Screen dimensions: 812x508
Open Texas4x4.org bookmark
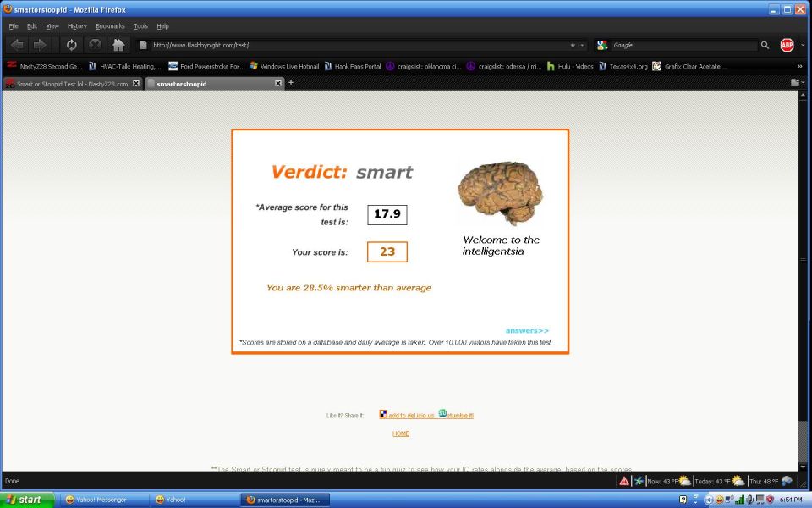(x=623, y=66)
